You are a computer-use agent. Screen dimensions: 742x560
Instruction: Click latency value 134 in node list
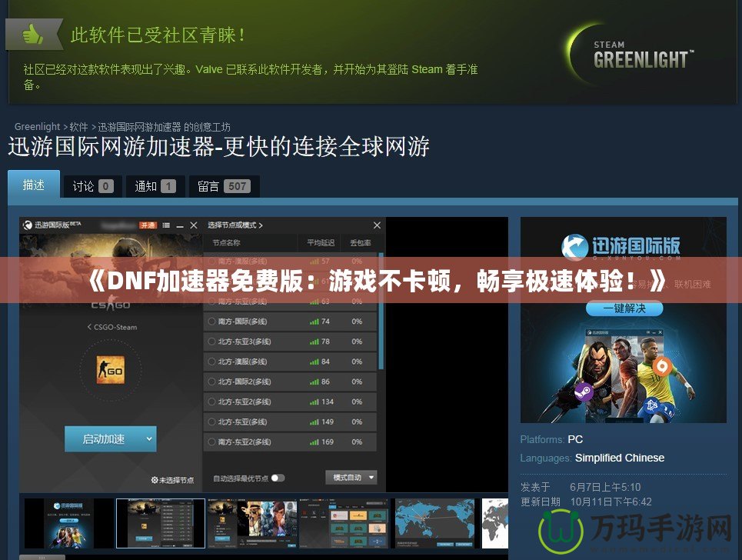point(328,402)
